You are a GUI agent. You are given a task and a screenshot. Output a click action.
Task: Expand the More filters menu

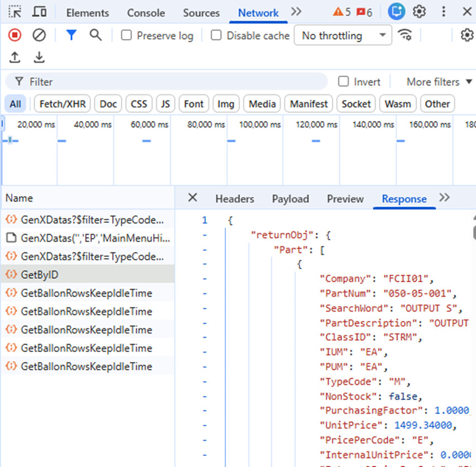pyautogui.click(x=432, y=82)
